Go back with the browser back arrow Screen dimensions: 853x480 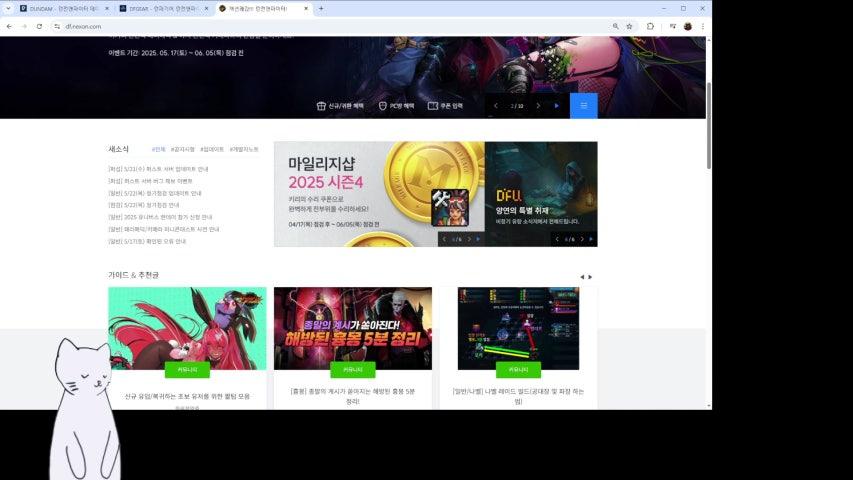(x=9, y=26)
